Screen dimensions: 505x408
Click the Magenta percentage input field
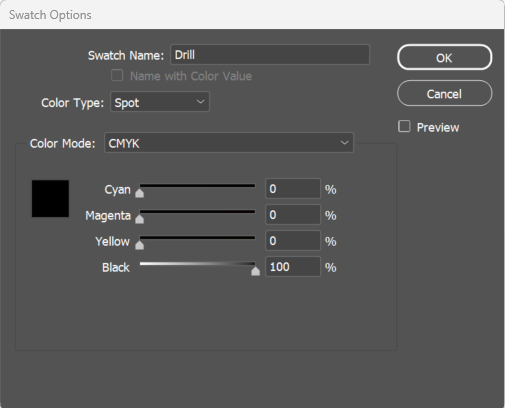(x=293, y=215)
